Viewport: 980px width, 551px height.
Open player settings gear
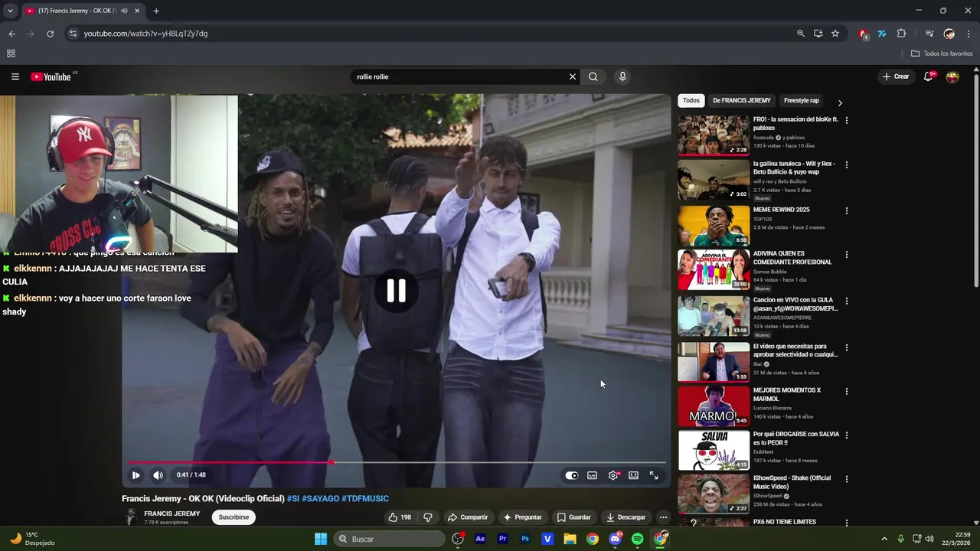coord(613,475)
